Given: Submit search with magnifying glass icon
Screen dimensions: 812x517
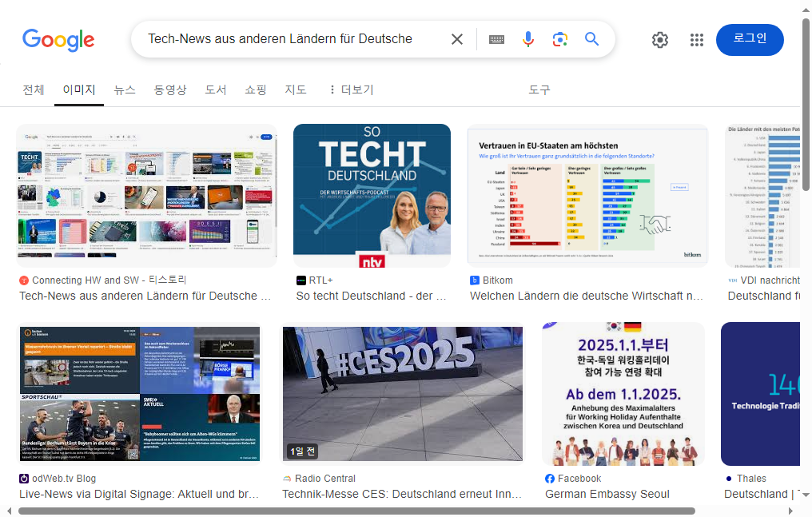Looking at the screenshot, I should click(591, 39).
